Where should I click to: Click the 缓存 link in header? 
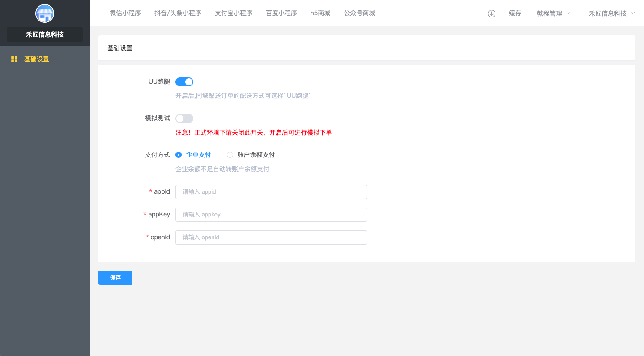pyautogui.click(x=515, y=13)
